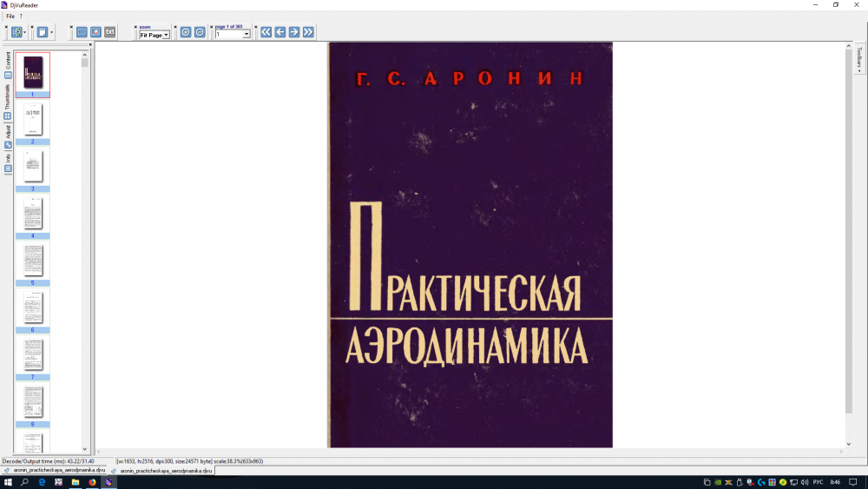This screenshot has width=868, height=489.
Task: Open the Info side tab
Action: 8,158
